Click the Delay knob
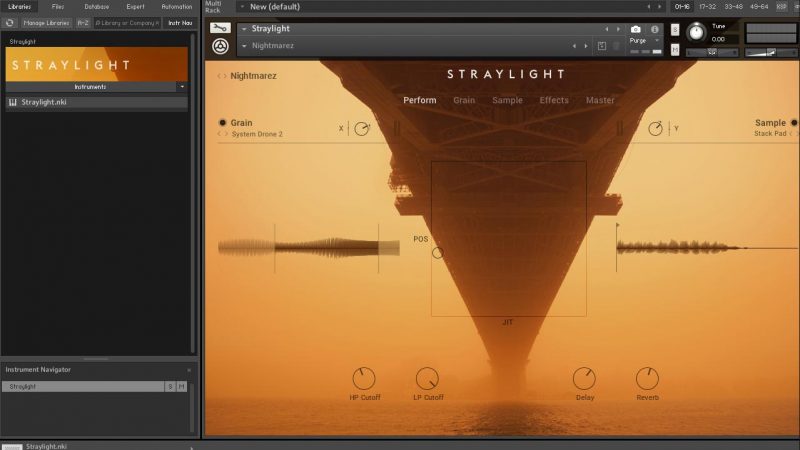This screenshot has height=450, width=800. (x=584, y=379)
